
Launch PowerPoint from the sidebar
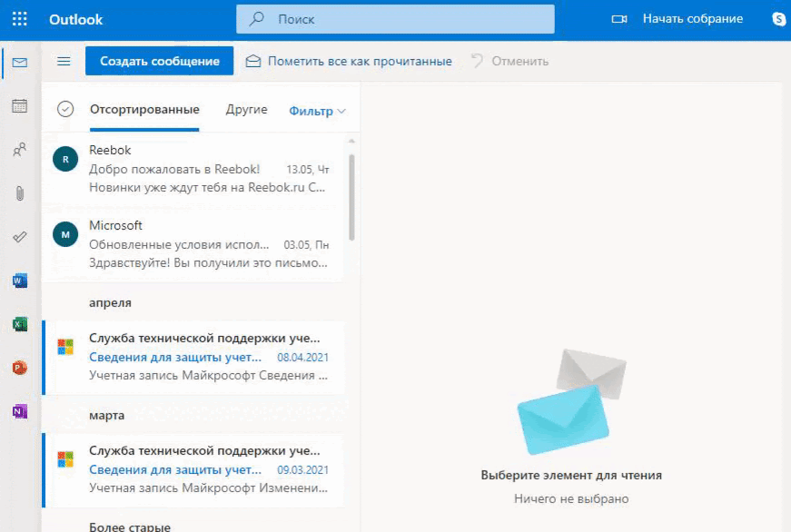pyautogui.click(x=20, y=368)
